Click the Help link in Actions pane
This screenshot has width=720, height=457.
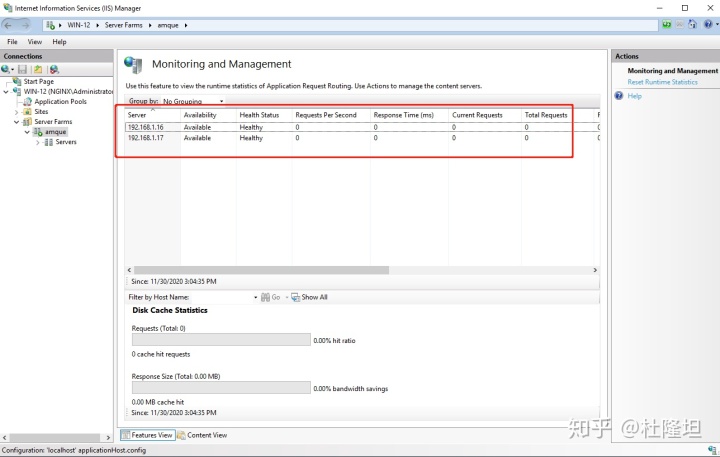point(634,96)
